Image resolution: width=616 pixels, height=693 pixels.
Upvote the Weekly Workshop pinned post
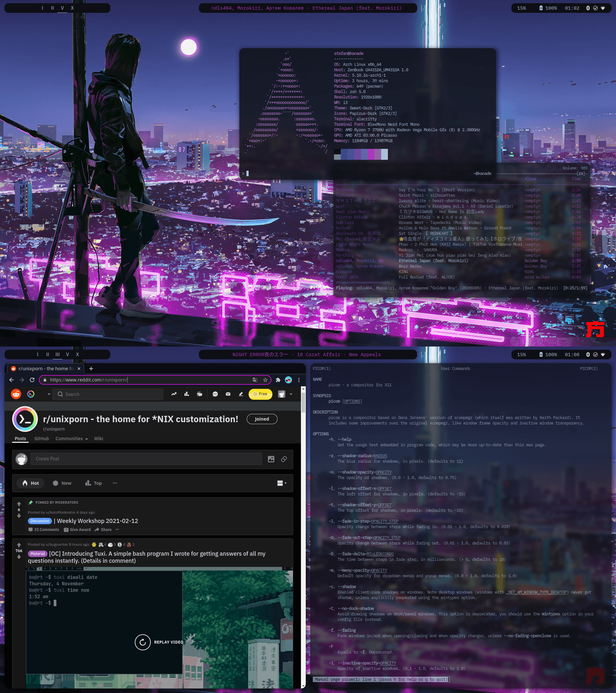pos(19,504)
